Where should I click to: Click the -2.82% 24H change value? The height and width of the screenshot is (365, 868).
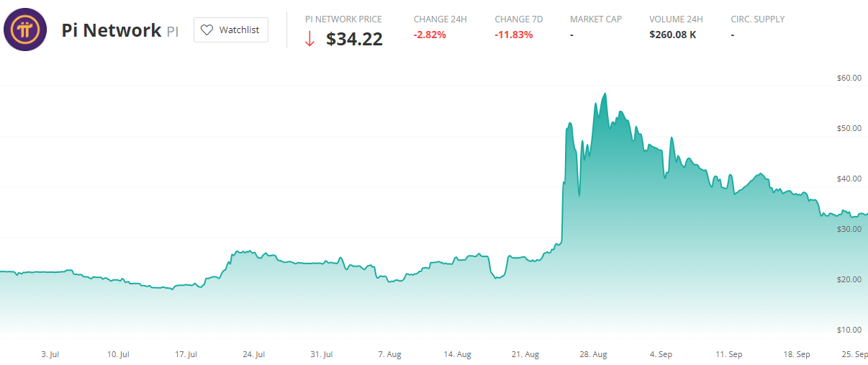[430, 35]
